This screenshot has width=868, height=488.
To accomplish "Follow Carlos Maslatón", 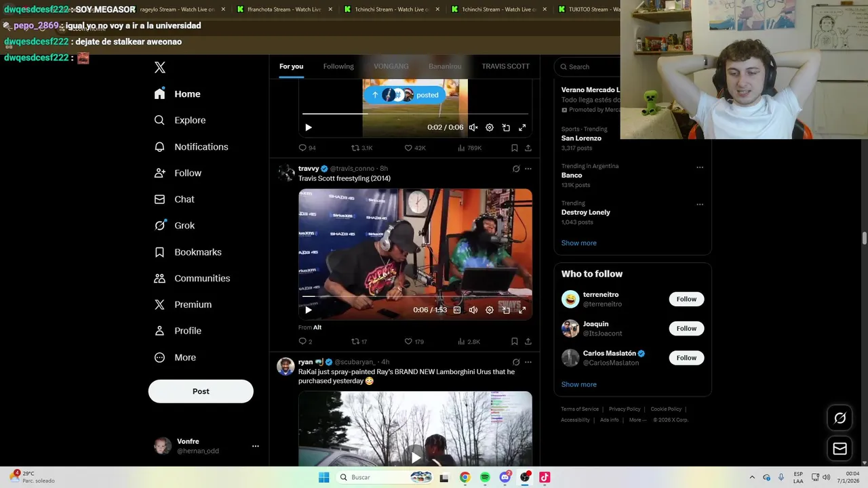I will [x=686, y=358].
